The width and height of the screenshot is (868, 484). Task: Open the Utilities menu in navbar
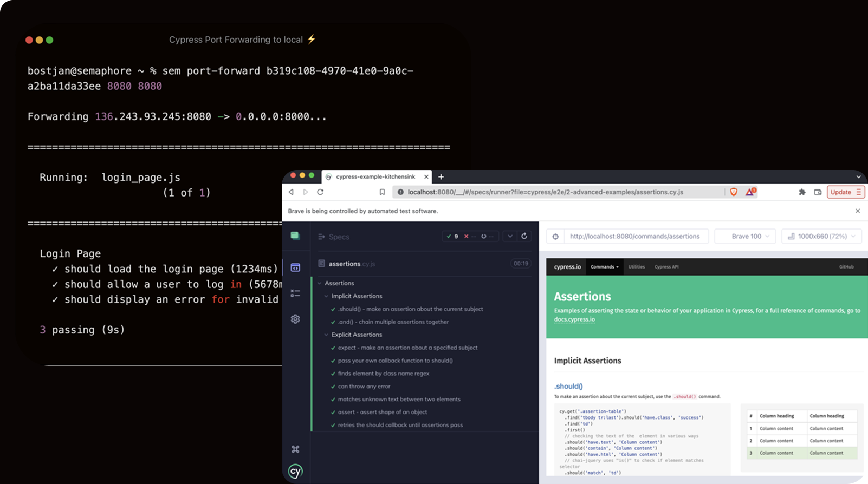637,267
